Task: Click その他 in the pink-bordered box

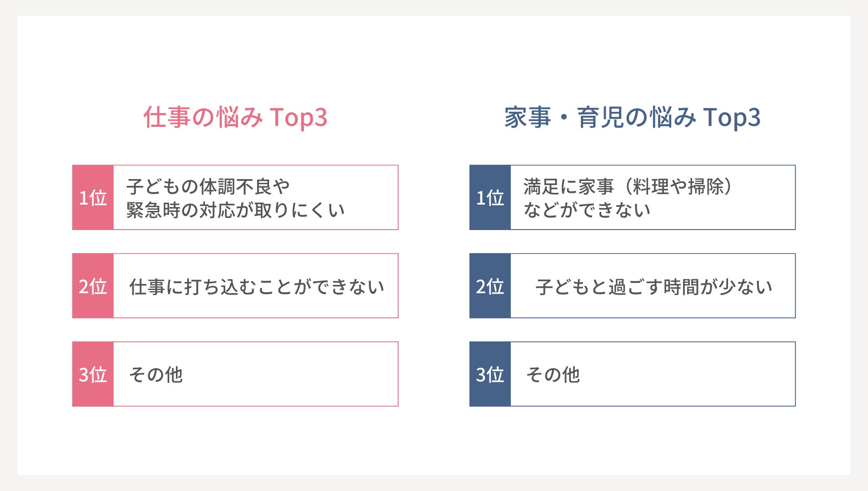Action: [x=156, y=375]
